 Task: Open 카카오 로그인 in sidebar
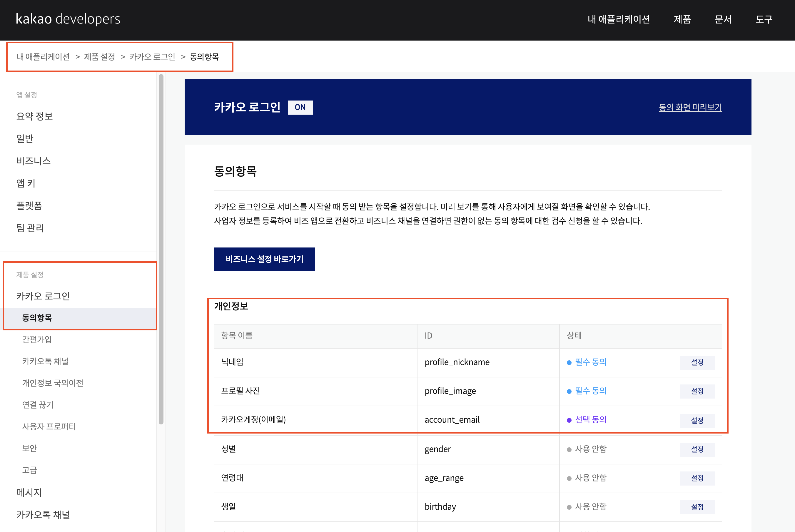[x=43, y=296]
